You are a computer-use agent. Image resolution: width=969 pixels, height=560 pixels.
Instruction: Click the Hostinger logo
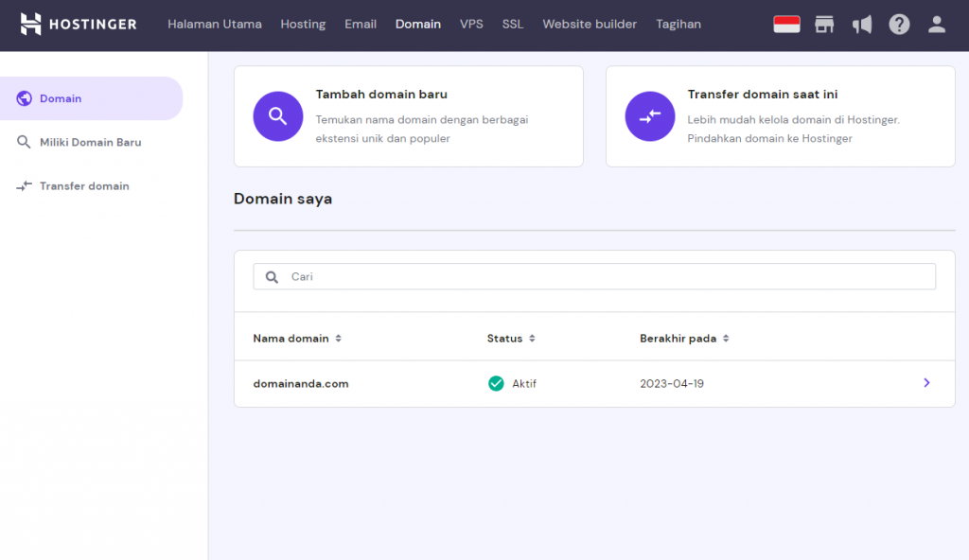click(x=79, y=25)
